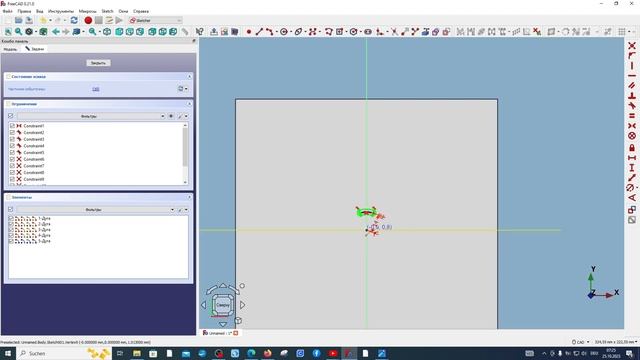The height and width of the screenshot is (360, 640).
Task: Toggle the Constraint2 checkbox
Action: 12,132
